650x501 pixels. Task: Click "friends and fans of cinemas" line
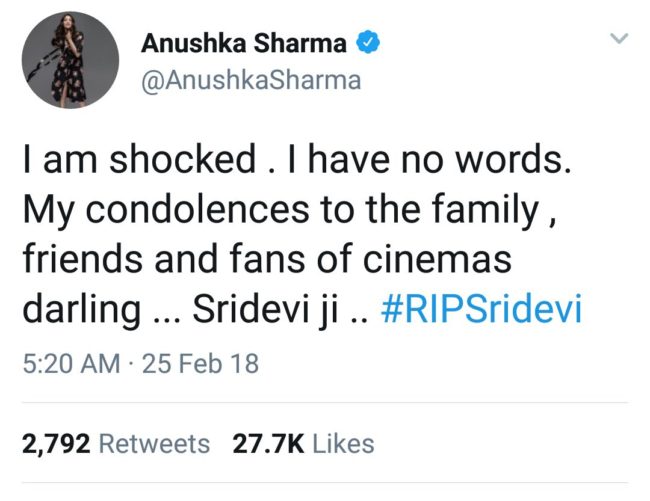point(266,259)
